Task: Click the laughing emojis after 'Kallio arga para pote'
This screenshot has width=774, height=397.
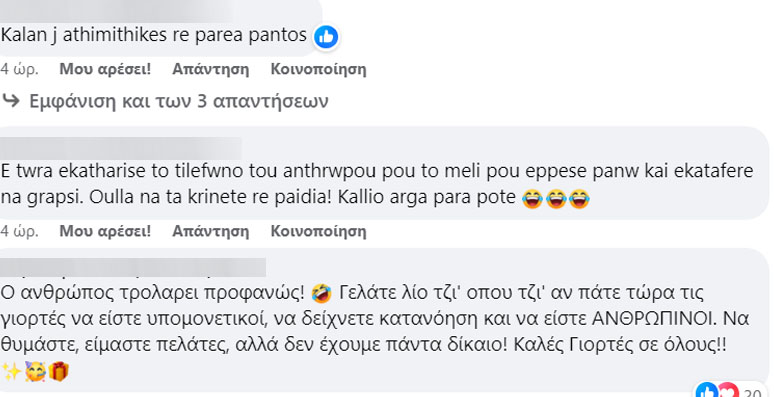Action: pos(556,198)
